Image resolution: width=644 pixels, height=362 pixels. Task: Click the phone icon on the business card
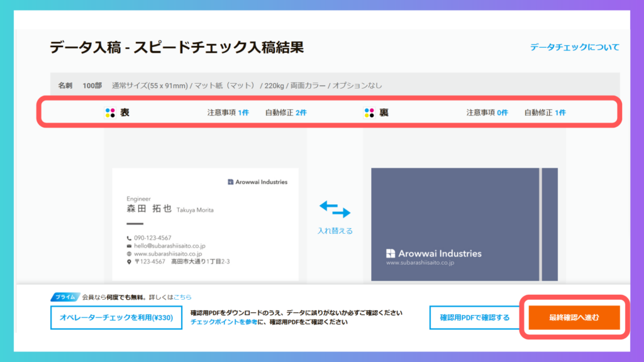click(x=129, y=238)
